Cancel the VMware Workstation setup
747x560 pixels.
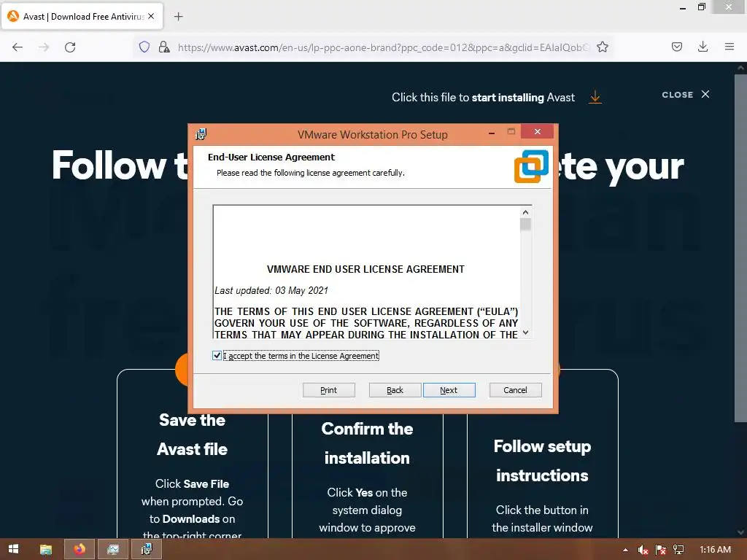516,390
